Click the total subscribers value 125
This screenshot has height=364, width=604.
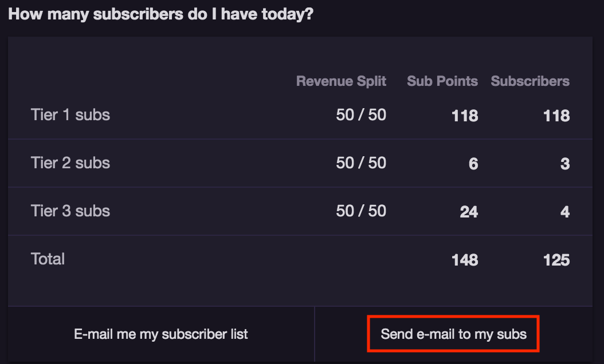(554, 260)
